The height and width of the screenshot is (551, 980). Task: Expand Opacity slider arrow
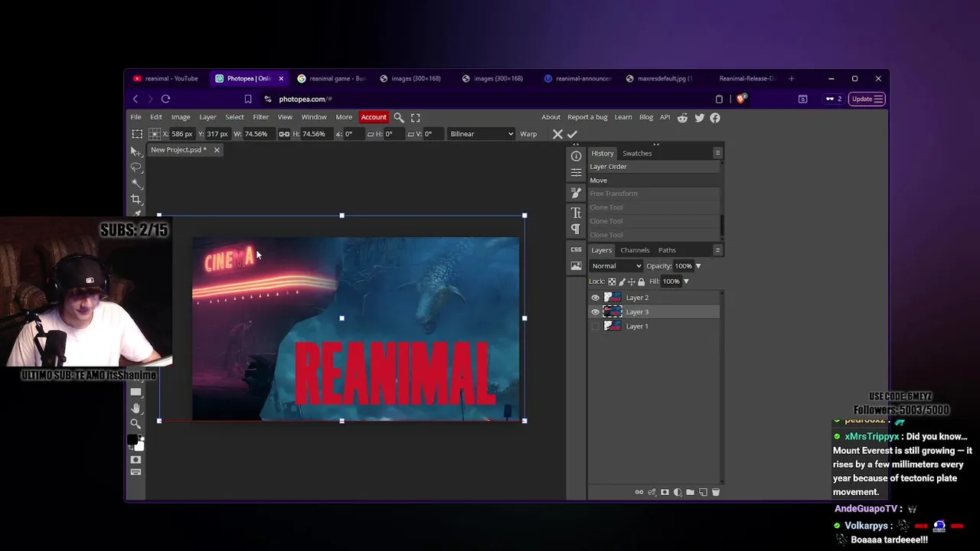(698, 266)
